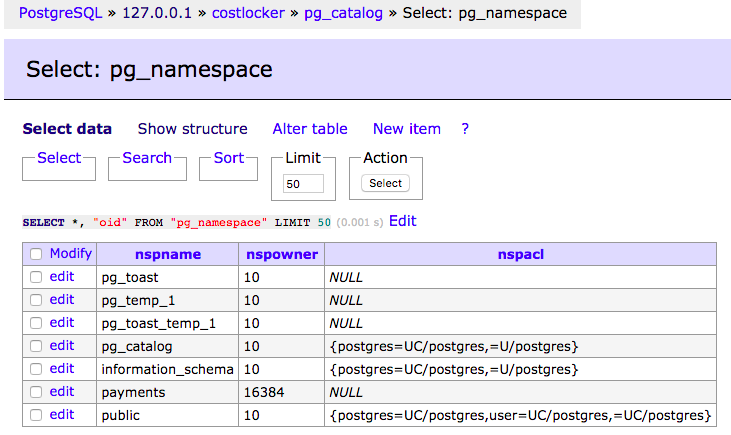This screenshot has height=435, width=731.
Task: Edit the pg_catalog row
Action: click(62, 345)
